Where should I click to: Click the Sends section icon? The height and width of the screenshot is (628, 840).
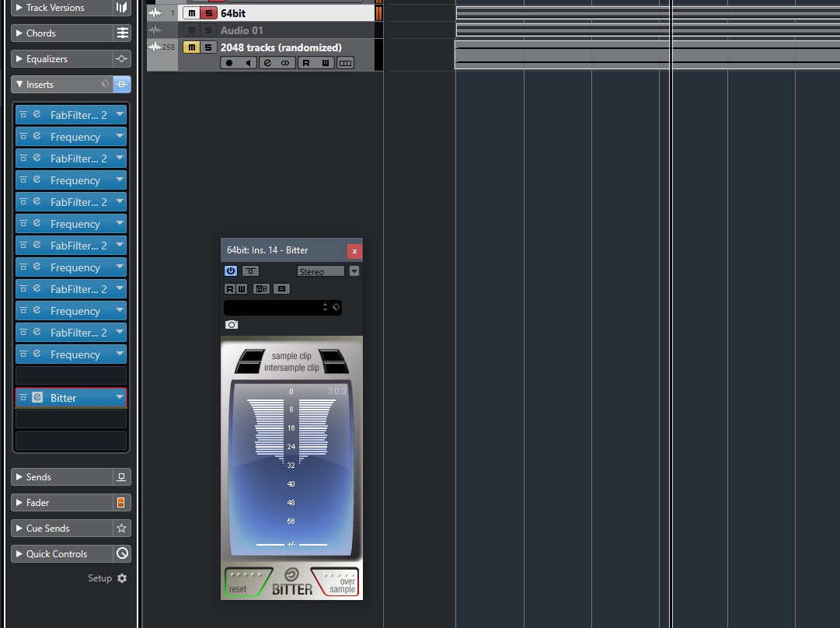(x=121, y=477)
